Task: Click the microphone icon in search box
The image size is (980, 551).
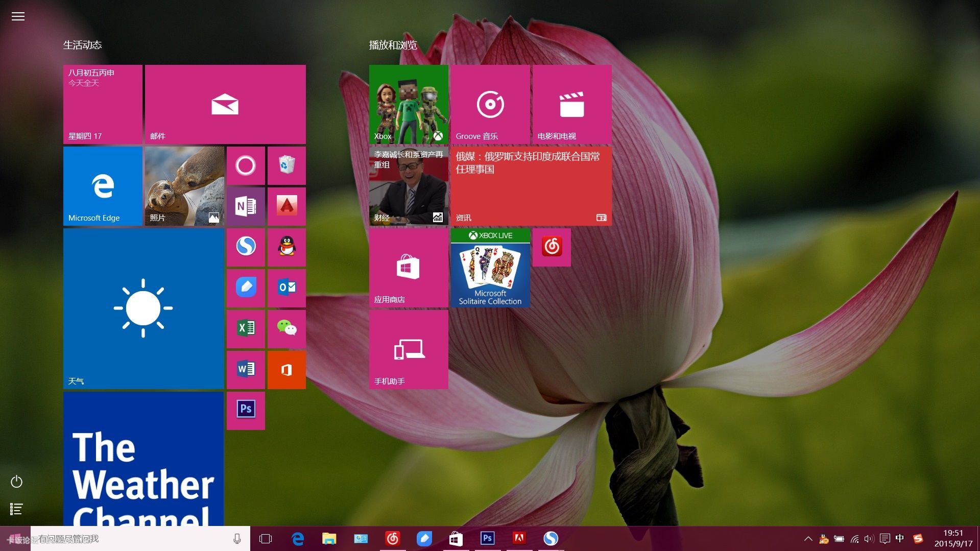Action: click(x=237, y=539)
